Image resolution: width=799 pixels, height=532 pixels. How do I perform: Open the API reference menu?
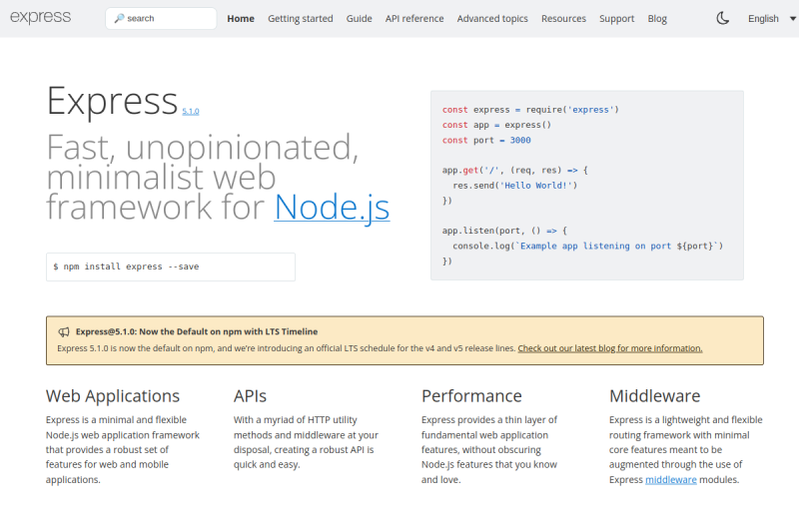point(414,19)
